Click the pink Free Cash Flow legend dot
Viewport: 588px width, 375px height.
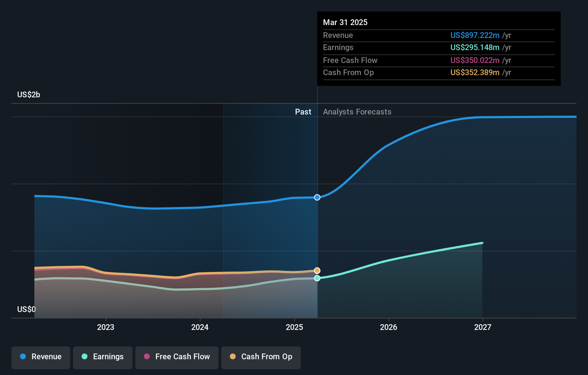(x=147, y=356)
